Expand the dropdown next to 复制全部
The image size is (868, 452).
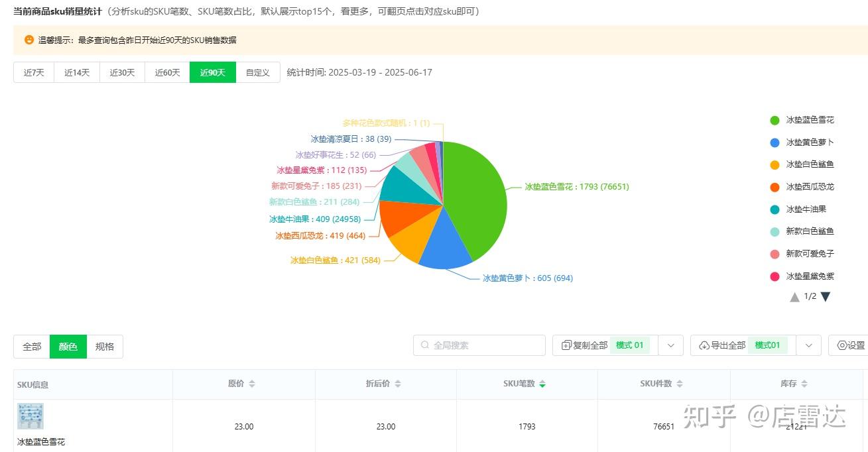coord(670,345)
